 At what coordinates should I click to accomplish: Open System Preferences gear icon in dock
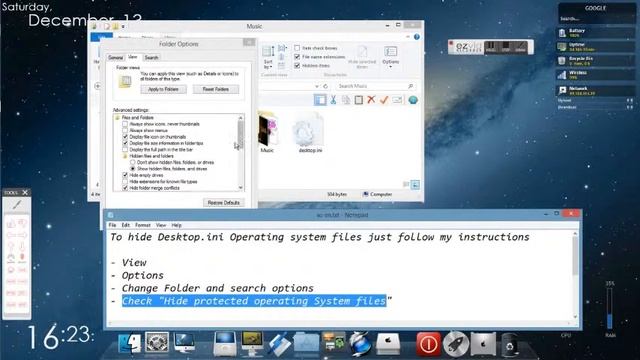tap(157, 343)
